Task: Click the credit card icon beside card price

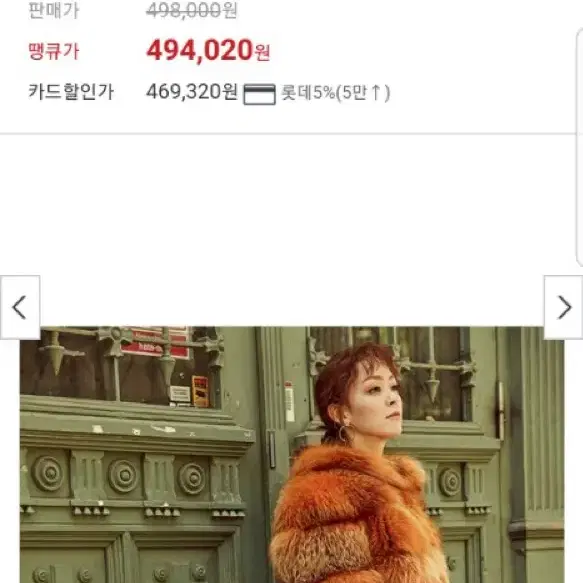Action: (x=260, y=94)
